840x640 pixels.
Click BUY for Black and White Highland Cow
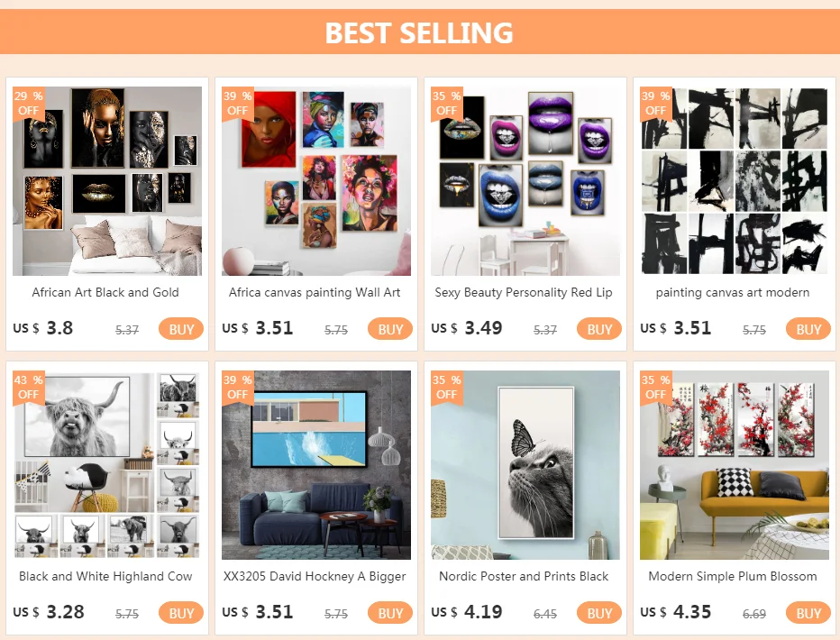click(181, 613)
